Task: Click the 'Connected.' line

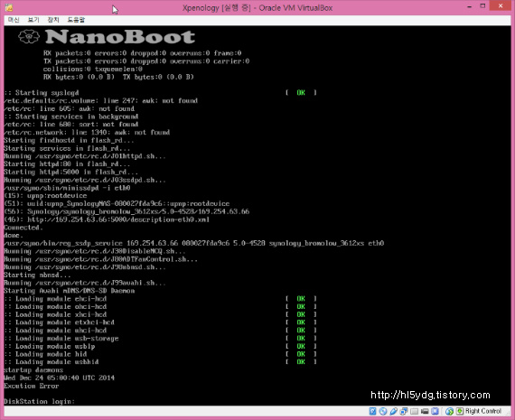Action: (x=23, y=228)
